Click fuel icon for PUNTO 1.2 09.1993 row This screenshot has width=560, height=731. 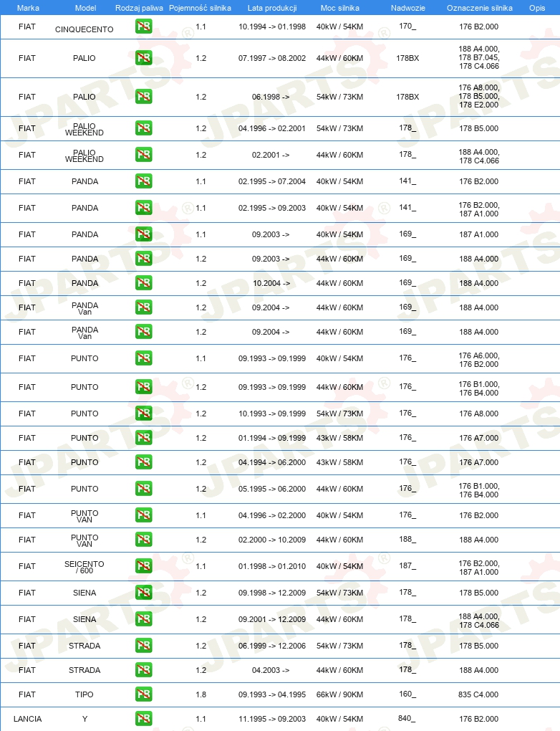pyautogui.click(x=143, y=386)
